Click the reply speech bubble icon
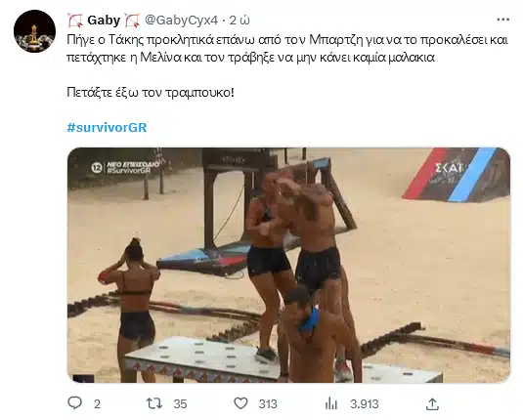This screenshot has height=420, width=523. (x=74, y=403)
